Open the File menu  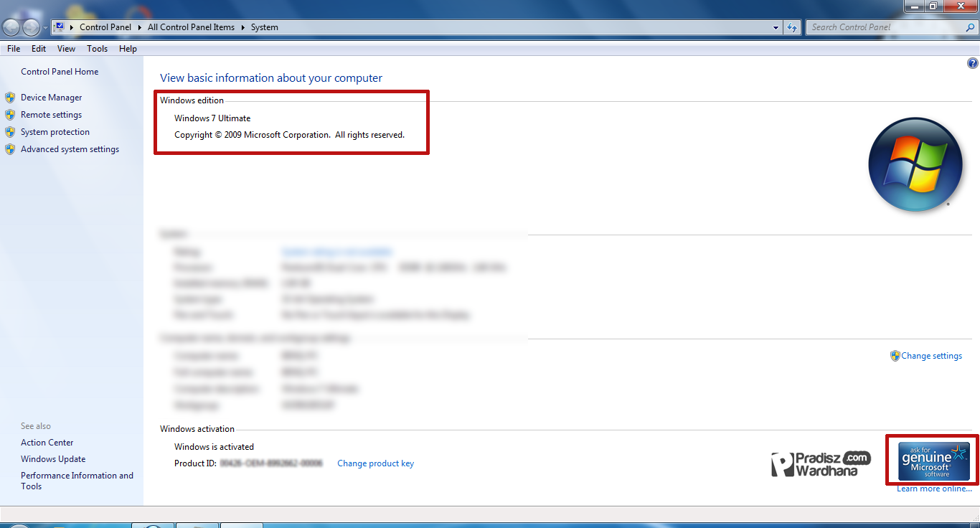(14, 49)
